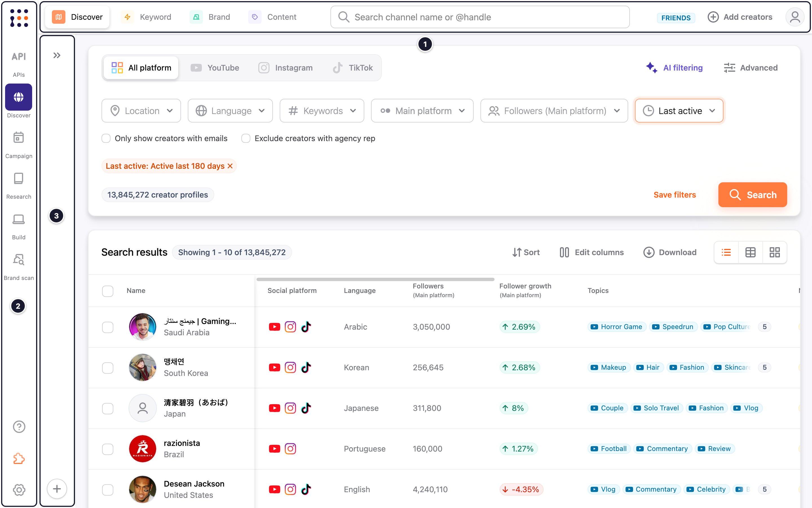This screenshot has height=508, width=812.
Task: Open the orange puzzle extension icon
Action: click(19, 458)
